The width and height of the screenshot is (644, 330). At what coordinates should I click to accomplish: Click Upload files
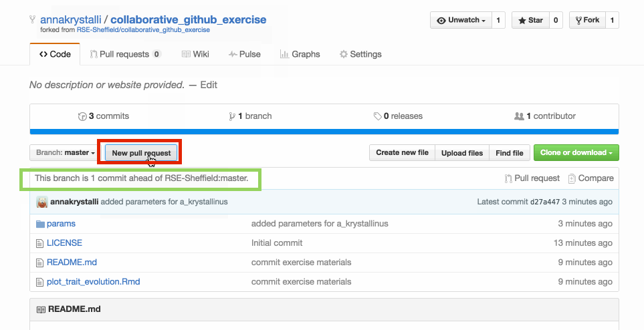[x=462, y=153]
